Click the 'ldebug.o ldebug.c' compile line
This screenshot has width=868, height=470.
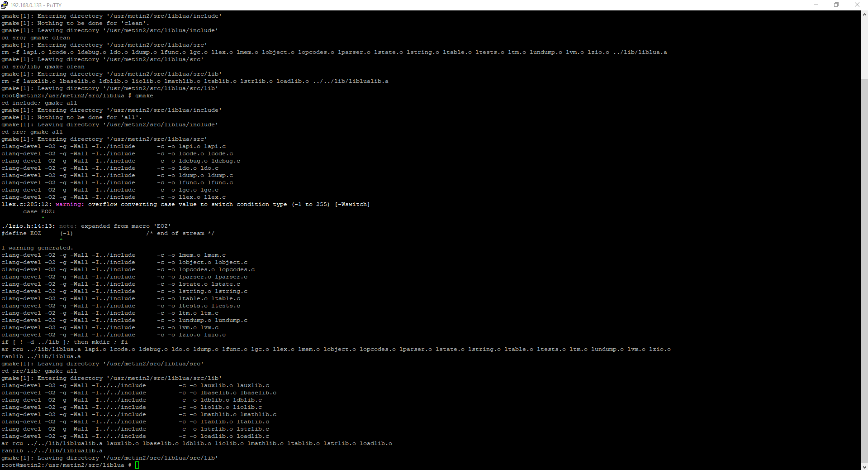121,161
